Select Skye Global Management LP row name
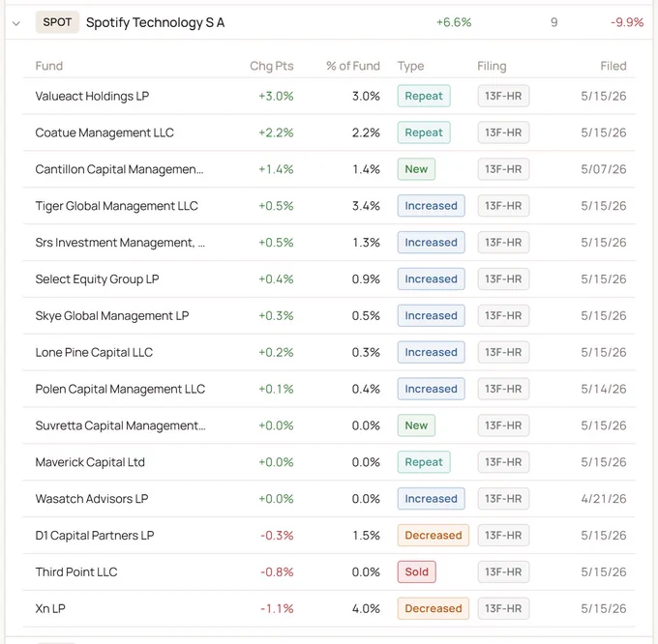The image size is (658, 644). 112,315
